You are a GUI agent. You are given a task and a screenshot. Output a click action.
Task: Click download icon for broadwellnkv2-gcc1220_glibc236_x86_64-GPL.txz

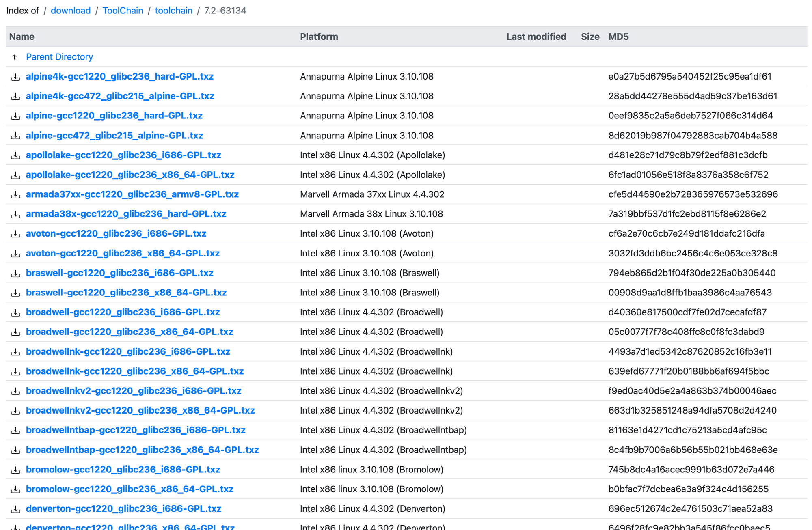[x=15, y=411]
